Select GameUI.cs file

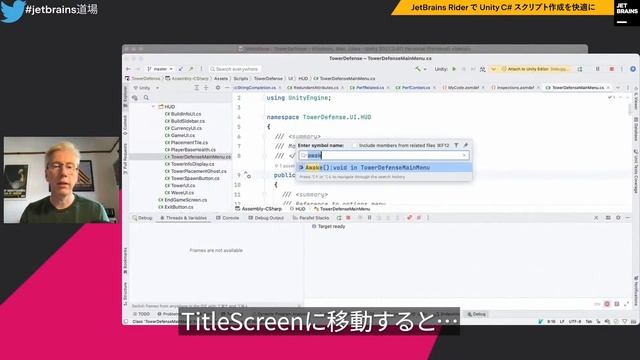pyautogui.click(x=180, y=135)
